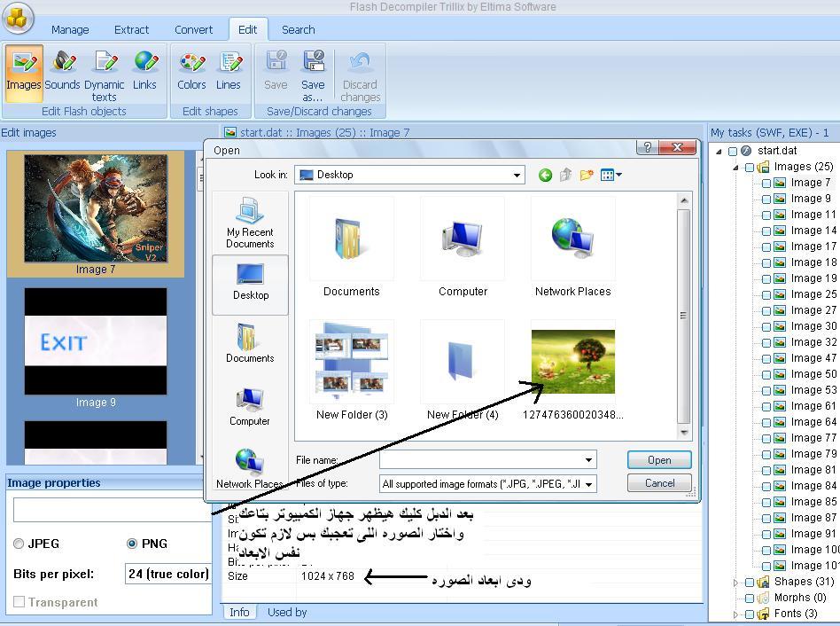This screenshot has height=626, width=840.
Task: Check the Image 9 checkbox in tree
Action: coord(766,200)
